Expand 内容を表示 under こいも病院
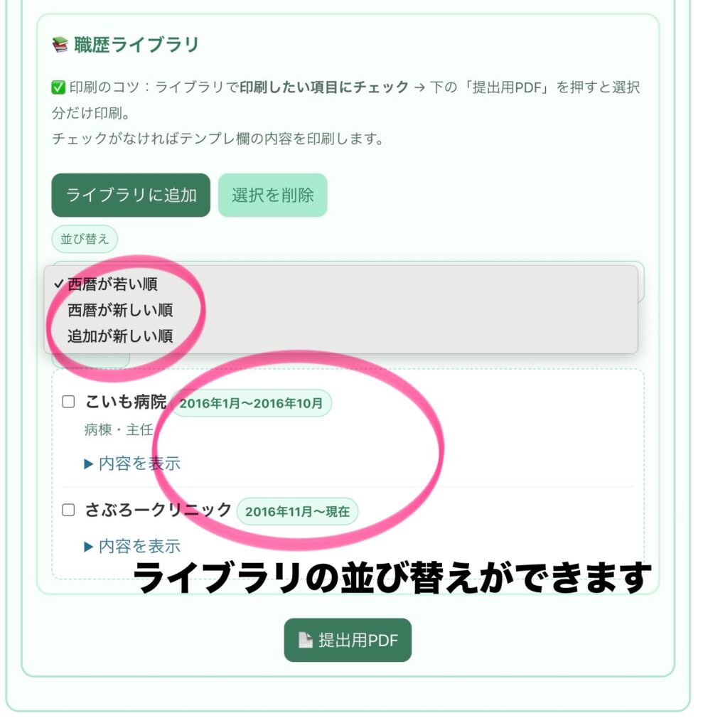Screen dimensions: 703x728 click(x=139, y=464)
